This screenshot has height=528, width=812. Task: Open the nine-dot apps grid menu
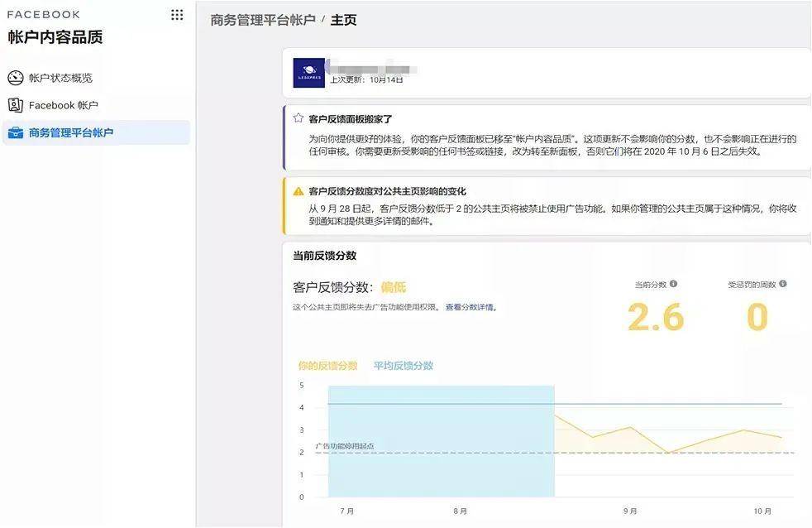177,15
